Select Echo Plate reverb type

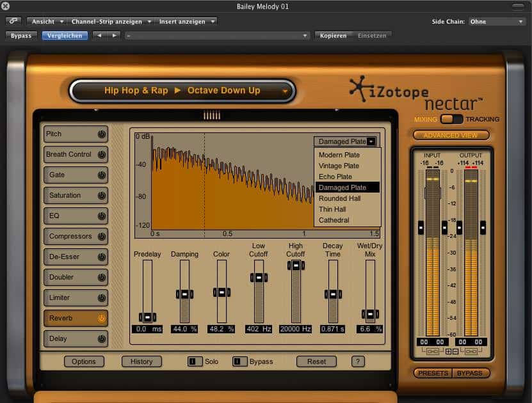(x=348, y=177)
